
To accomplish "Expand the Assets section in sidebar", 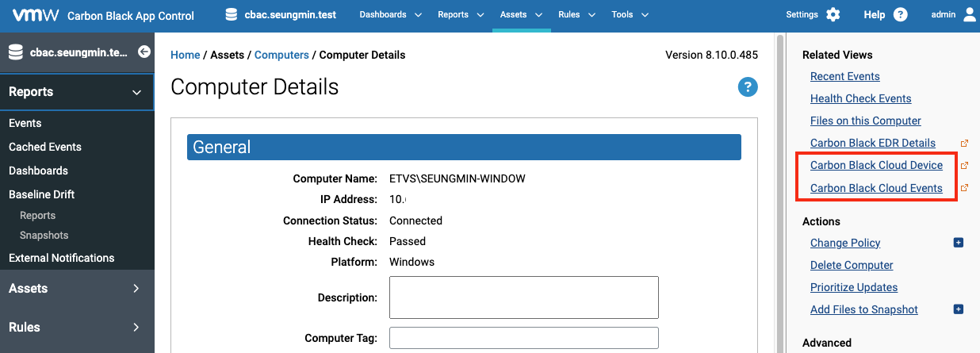I will [x=77, y=289].
